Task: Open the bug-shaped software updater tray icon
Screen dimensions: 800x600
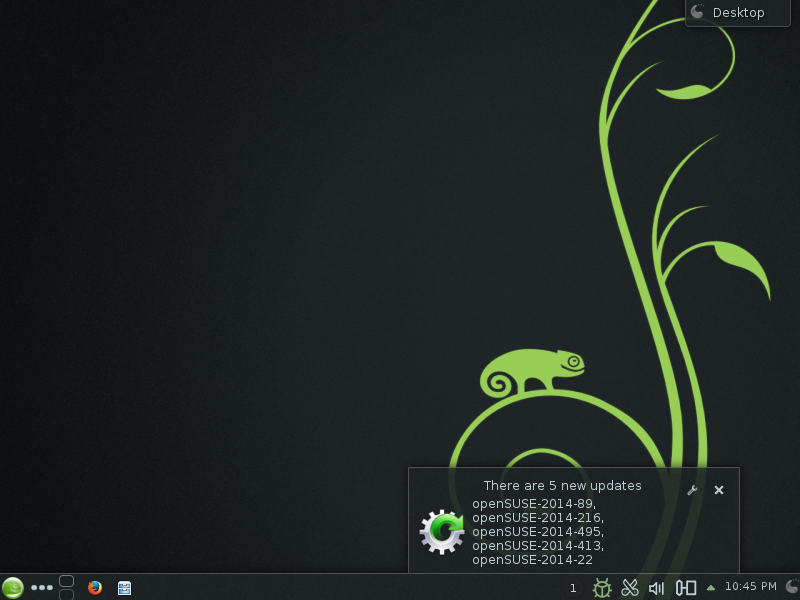Action: coord(602,588)
